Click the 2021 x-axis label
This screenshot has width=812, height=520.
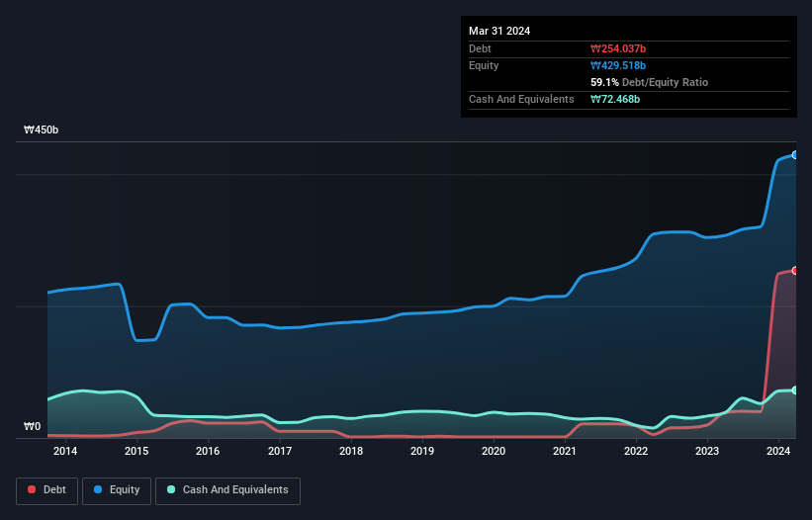[565, 451]
